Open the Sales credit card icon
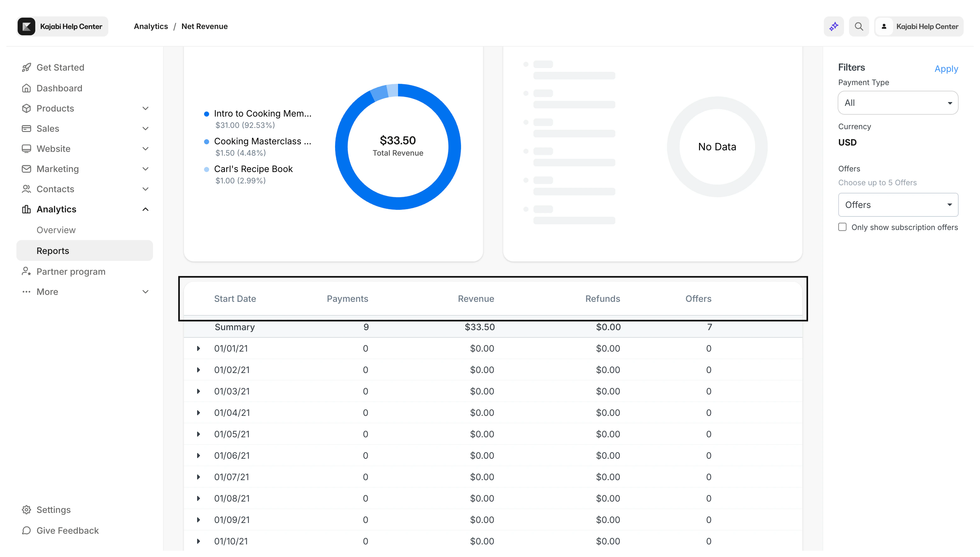 (26, 129)
